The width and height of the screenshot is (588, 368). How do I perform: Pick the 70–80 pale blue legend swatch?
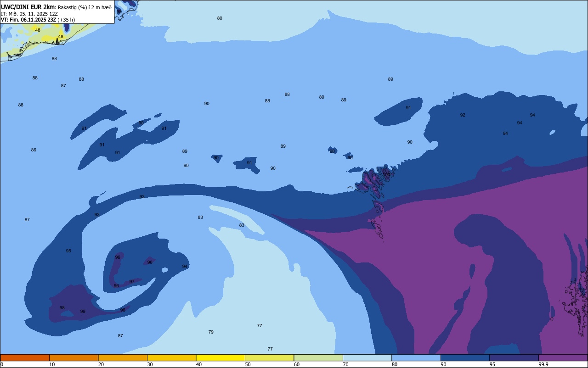[x=367, y=357]
